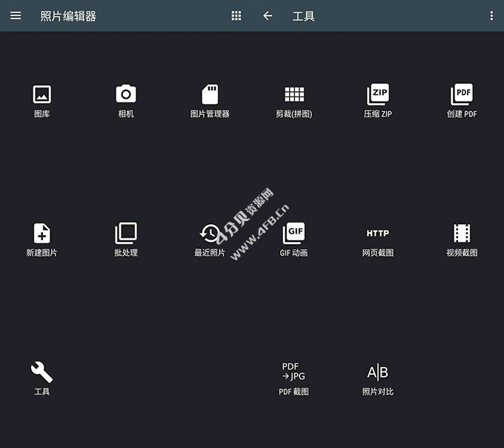Open the 照片对比 A|B tool
The width and height of the screenshot is (504, 448).
378,372
